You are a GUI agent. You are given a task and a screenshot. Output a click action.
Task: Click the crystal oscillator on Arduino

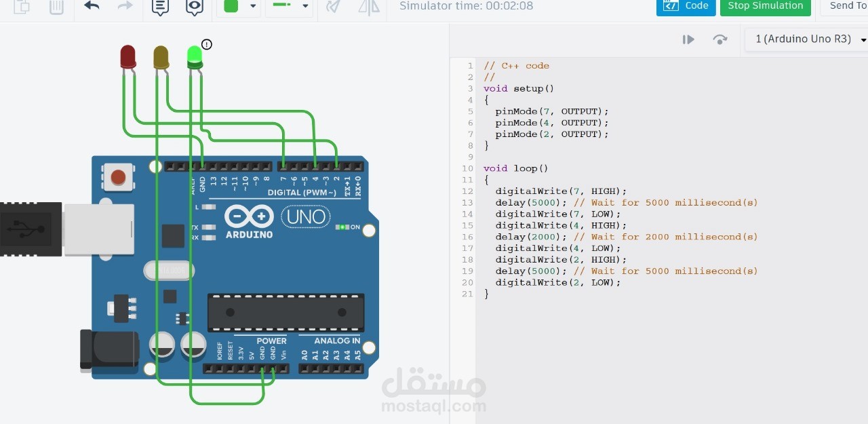tap(169, 271)
